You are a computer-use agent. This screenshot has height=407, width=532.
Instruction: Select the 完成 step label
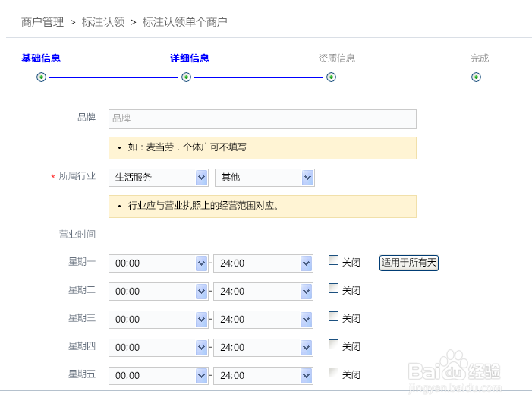tap(479, 58)
